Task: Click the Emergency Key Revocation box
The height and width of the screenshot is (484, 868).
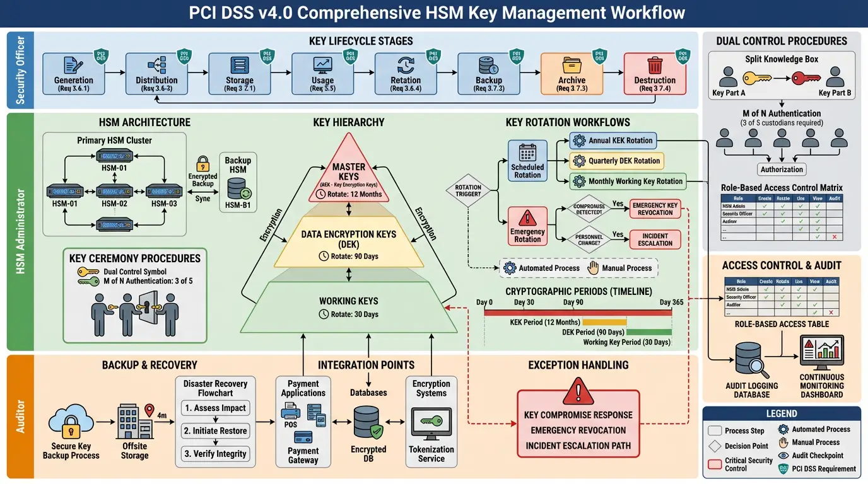Action: tap(655, 209)
